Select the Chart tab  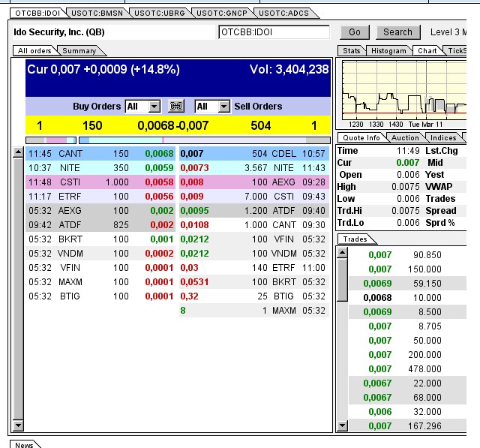tap(427, 51)
